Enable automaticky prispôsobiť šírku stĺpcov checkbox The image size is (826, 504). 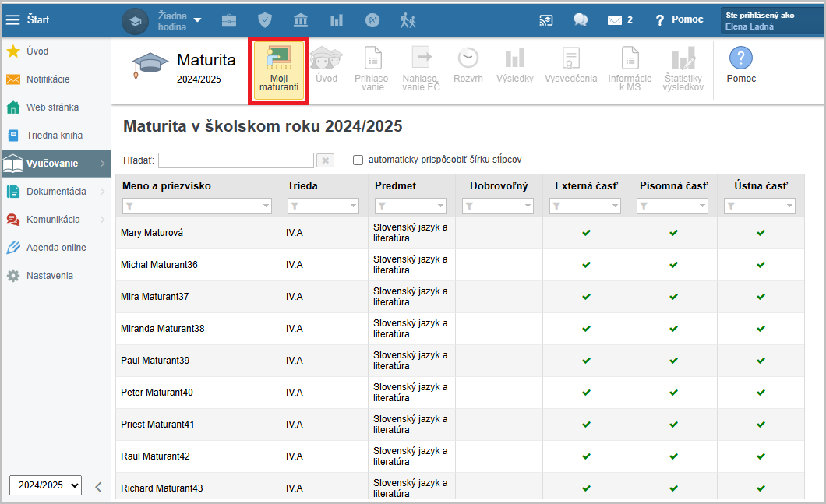point(358,160)
